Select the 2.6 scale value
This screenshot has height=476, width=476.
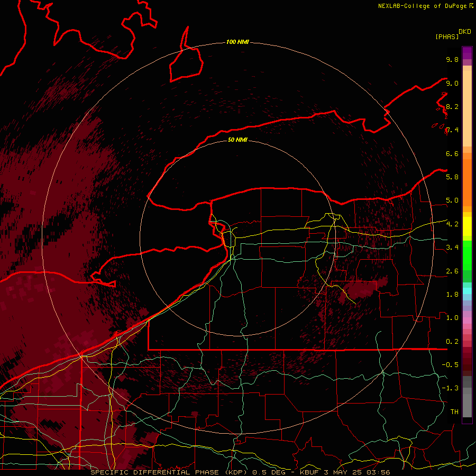tap(452, 271)
